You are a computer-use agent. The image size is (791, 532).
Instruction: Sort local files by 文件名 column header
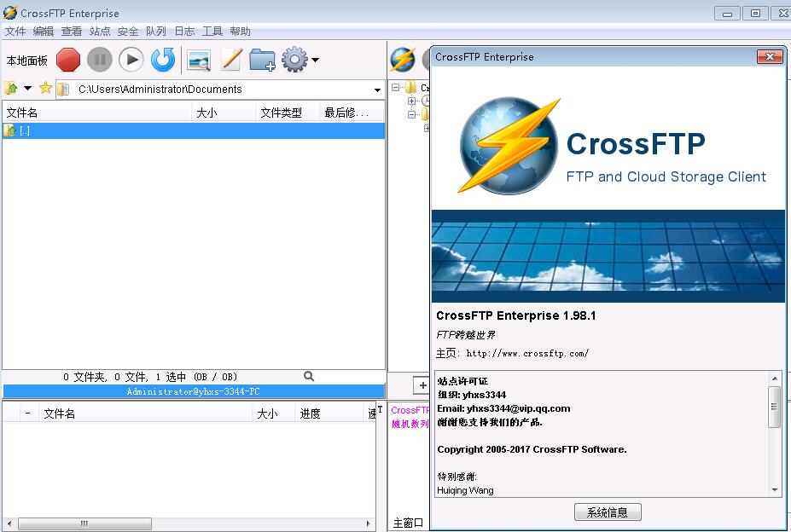pyautogui.click(x=97, y=113)
